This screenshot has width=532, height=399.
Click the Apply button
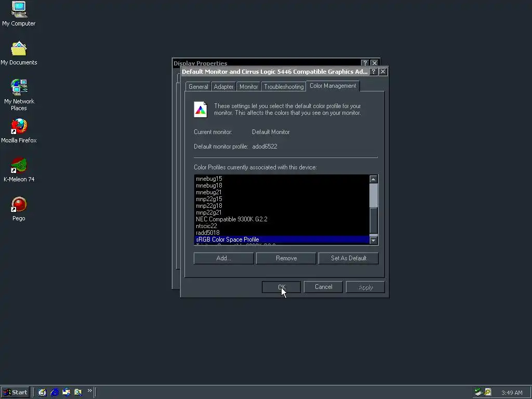click(x=365, y=287)
